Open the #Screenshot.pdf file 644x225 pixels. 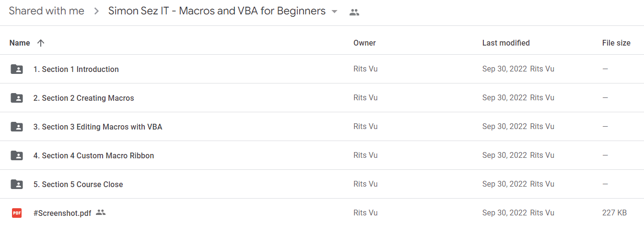click(62, 213)
